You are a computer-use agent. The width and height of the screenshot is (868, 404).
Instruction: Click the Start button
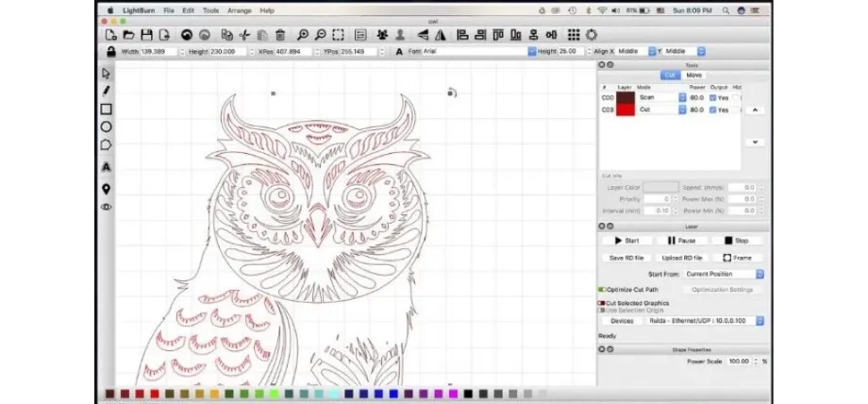[x=626, y=241]
